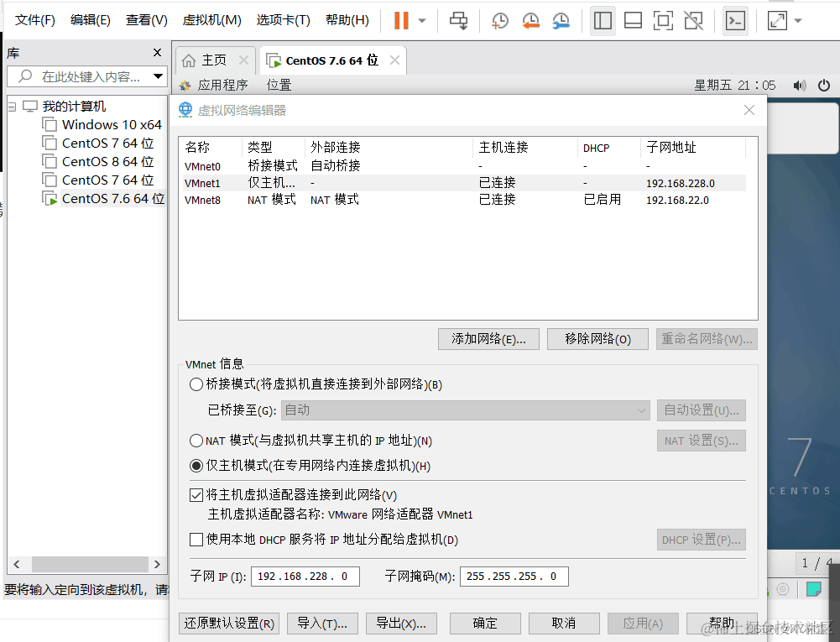Open the guest 位置 menu
This screenshot has height=642, width=840.
coord(279,86)
